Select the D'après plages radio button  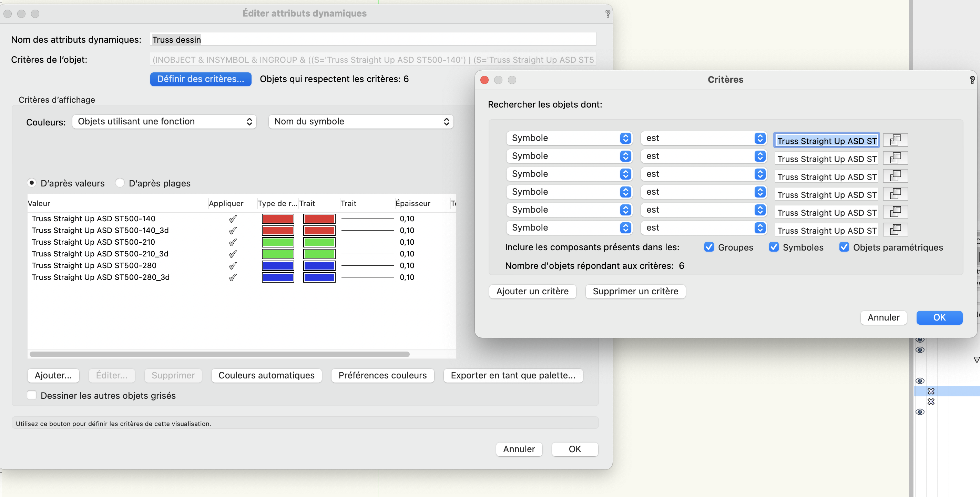tap(120, 183)
